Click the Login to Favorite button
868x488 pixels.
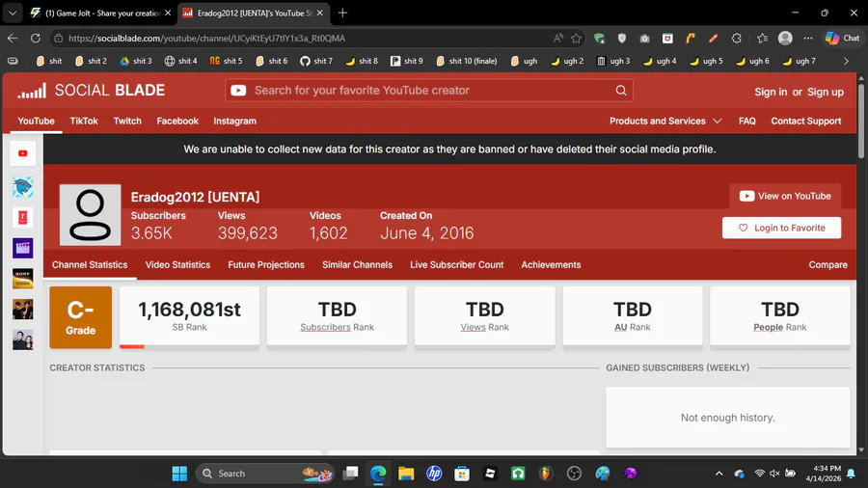coord(781,228)
